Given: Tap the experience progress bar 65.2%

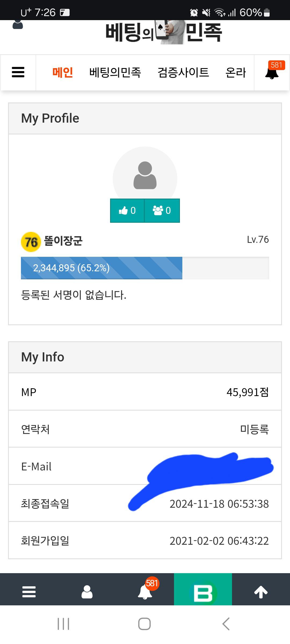Looking at the screenshot, I should (145, 268).
